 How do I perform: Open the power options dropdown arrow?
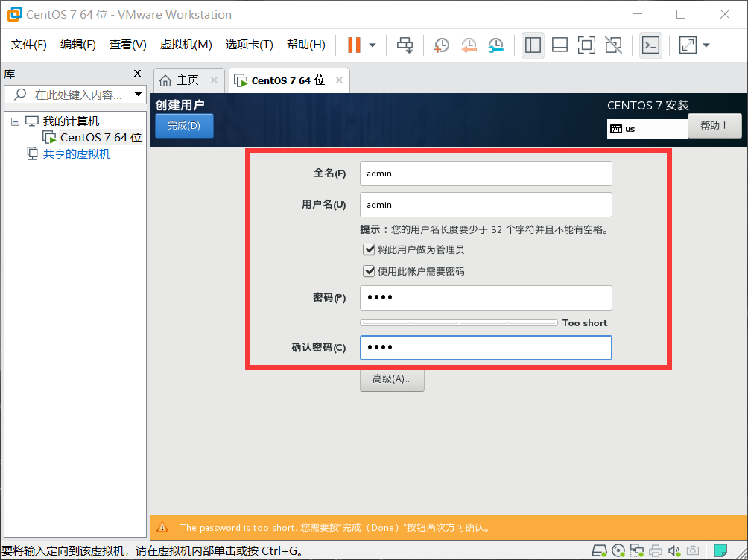[x=373, y=45]
